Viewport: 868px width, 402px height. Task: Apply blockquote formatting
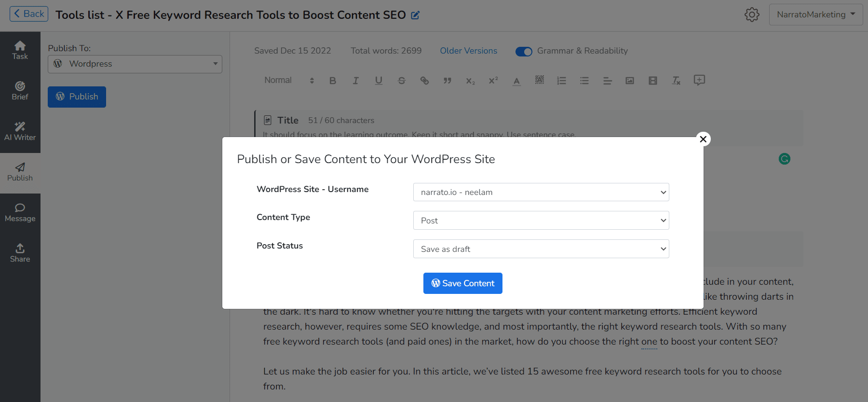coord(448,81)
